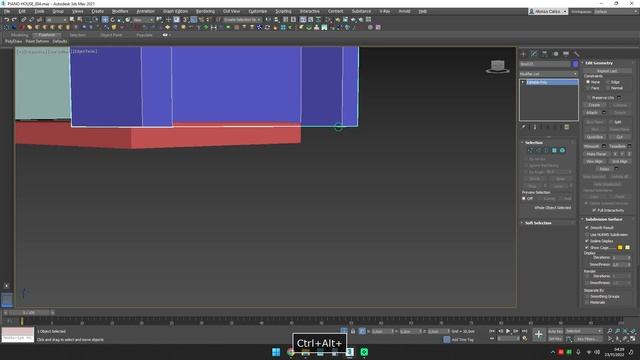Viewport: 640px width, 360px height.
Task: Toggle Materials separate-by checkbox
Action: coord(587,302)
